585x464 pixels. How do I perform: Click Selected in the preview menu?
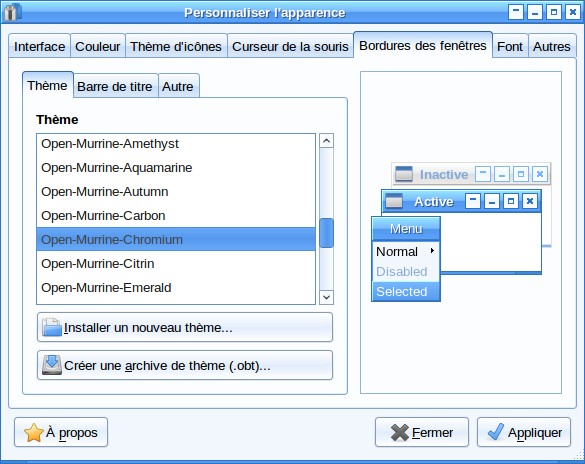[406, 291]
